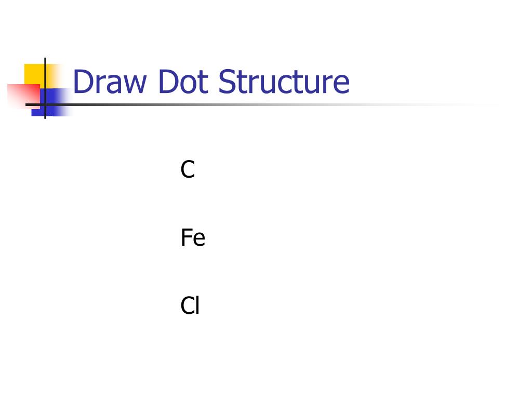
Task: Click the faded right end of the divider line
Action: tap(475, 104)
